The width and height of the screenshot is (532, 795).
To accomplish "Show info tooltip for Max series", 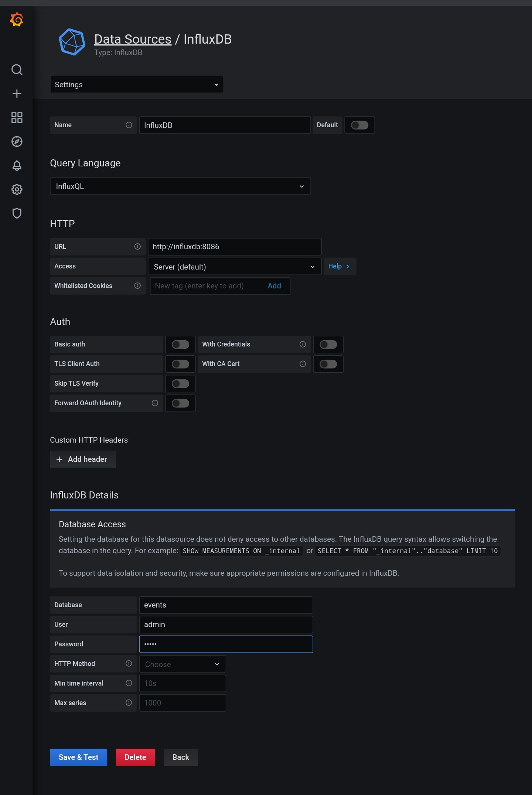I will (129, 703).
